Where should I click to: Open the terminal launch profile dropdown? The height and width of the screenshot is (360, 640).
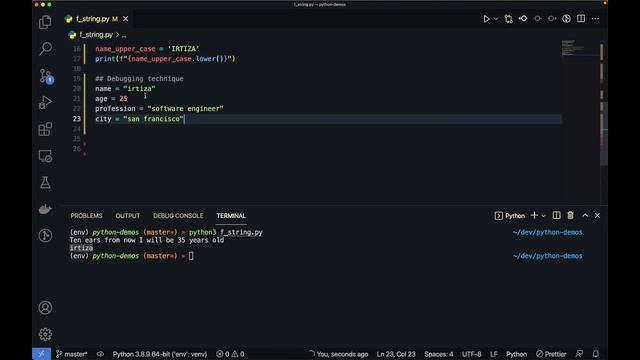(x=543, y=216)
